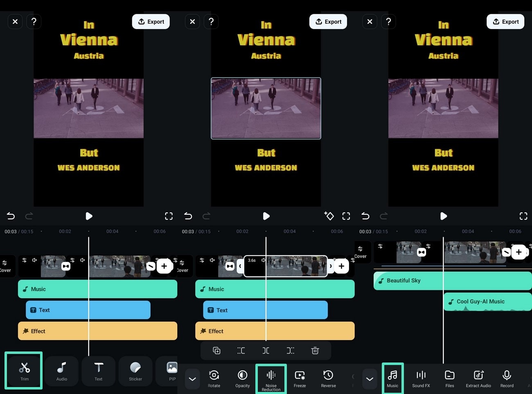Delete the selected clip in middle screen

point(315,351)
